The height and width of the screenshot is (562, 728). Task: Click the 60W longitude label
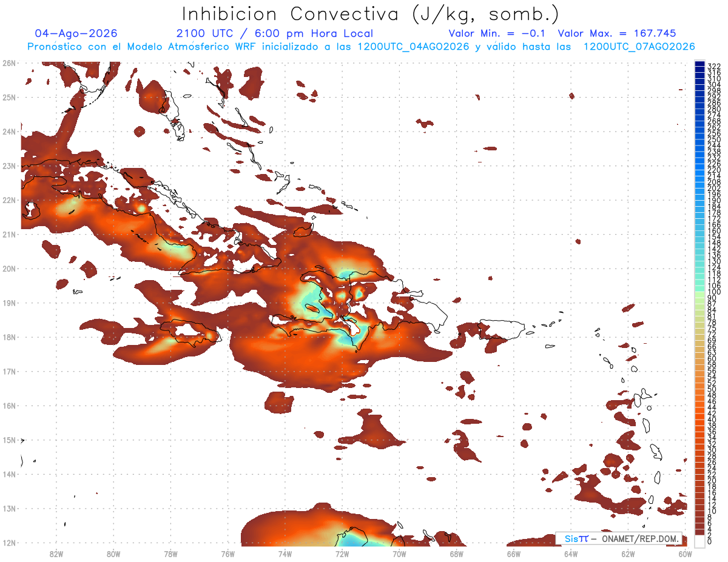click(x=686, y=554)
